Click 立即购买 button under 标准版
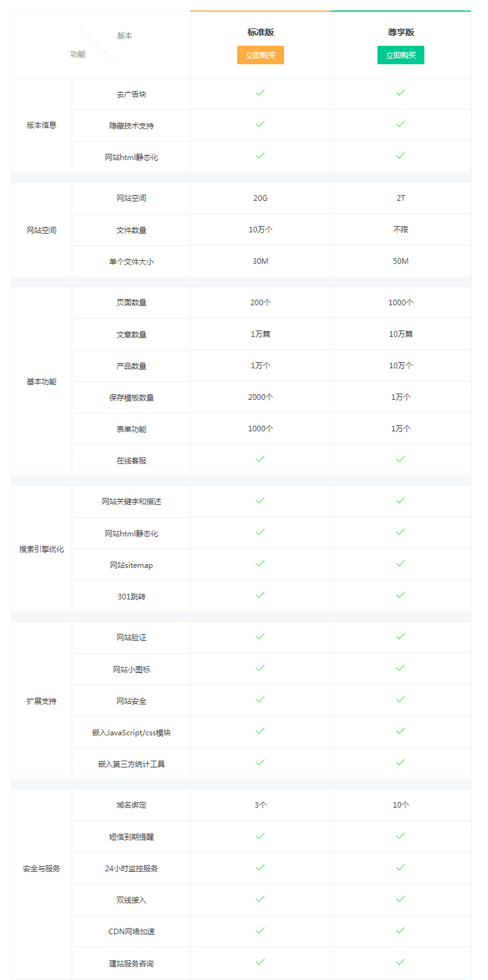 261,55
